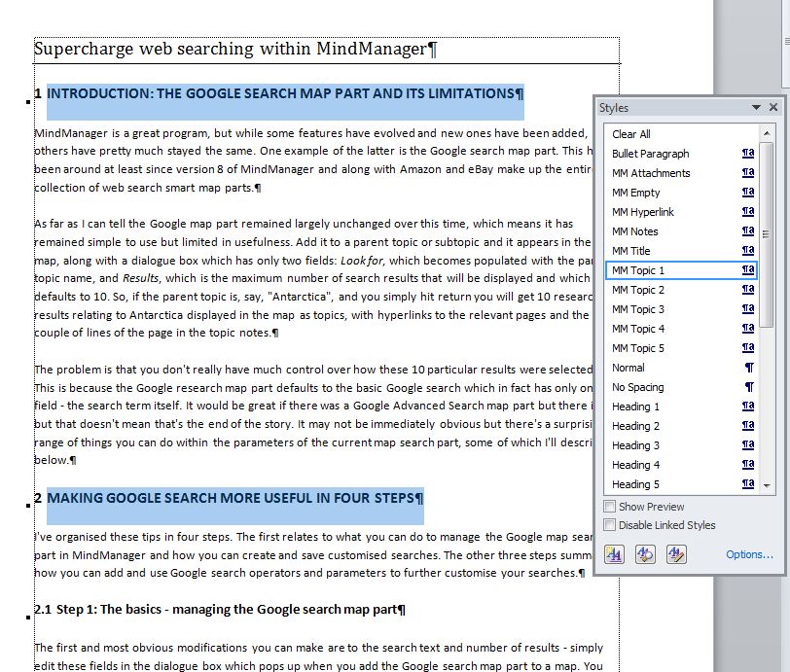
Task: Open the Manage Styles icon
Action: click(x=676, y=554)
